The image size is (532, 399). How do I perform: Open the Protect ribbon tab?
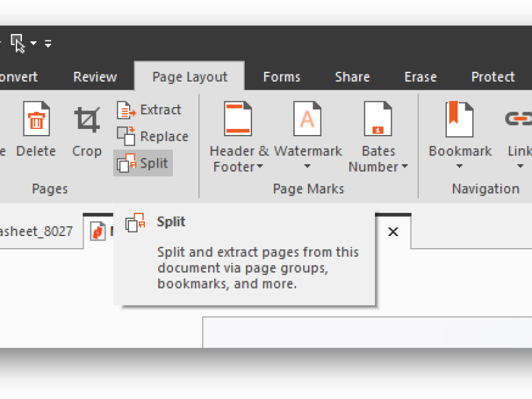tap(493, 77)
